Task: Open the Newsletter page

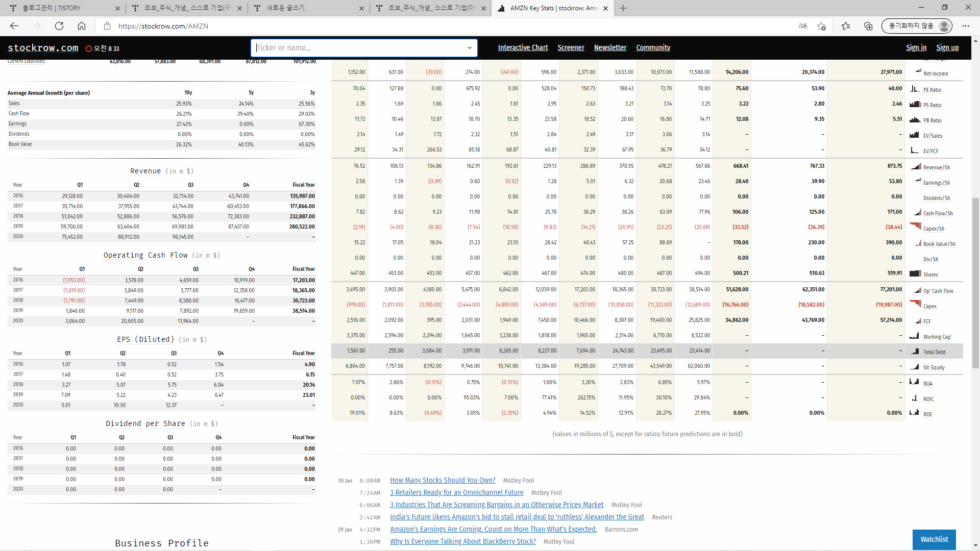Action: [610, 47]
